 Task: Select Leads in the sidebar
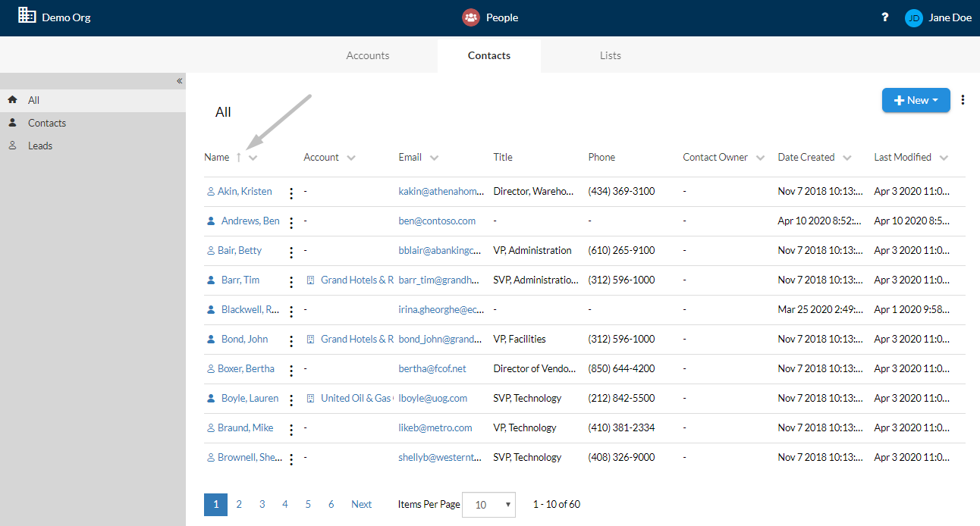pos(40,146)
